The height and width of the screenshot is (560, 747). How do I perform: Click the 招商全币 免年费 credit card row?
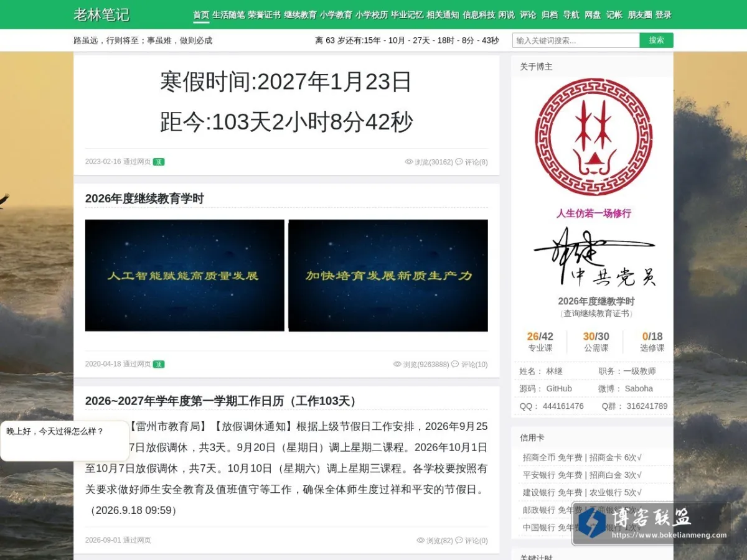pyautogui.click(x=582, y=457)
